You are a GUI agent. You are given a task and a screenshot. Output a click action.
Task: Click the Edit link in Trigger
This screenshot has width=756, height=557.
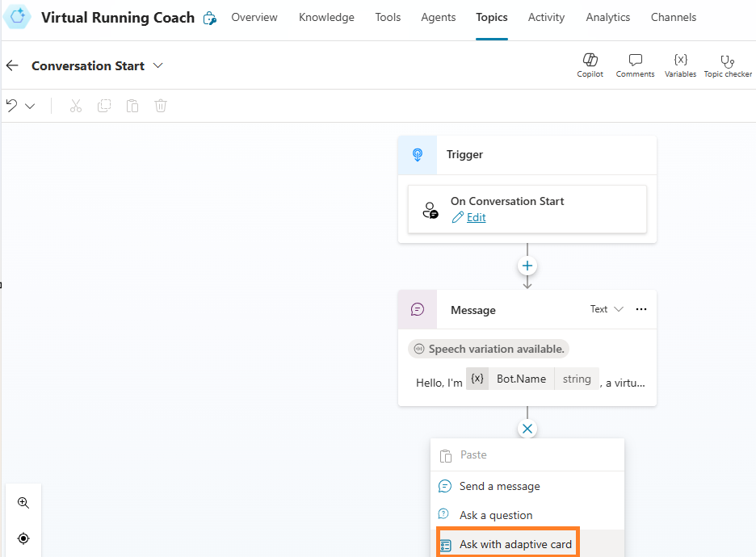click(x=476, y=217)
